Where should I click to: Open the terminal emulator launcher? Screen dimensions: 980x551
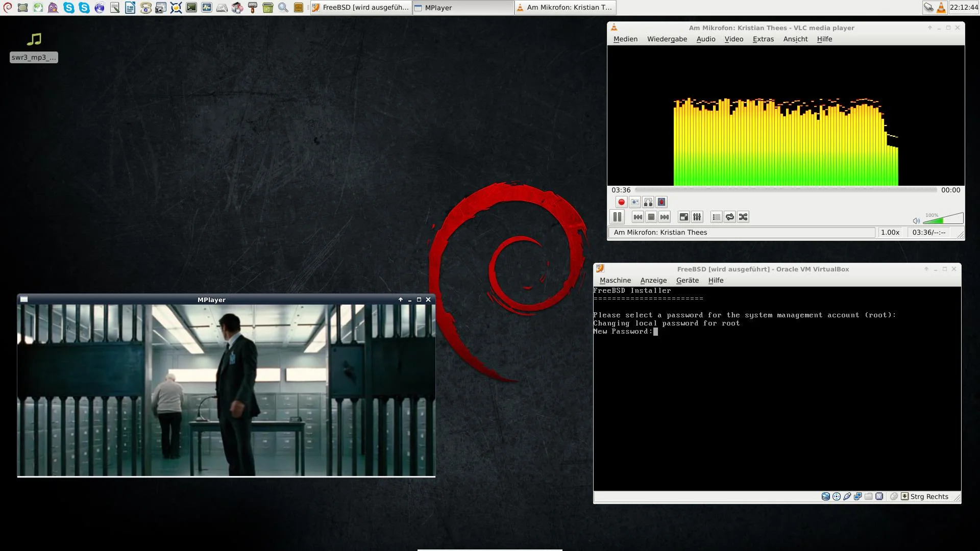[191, 8]
